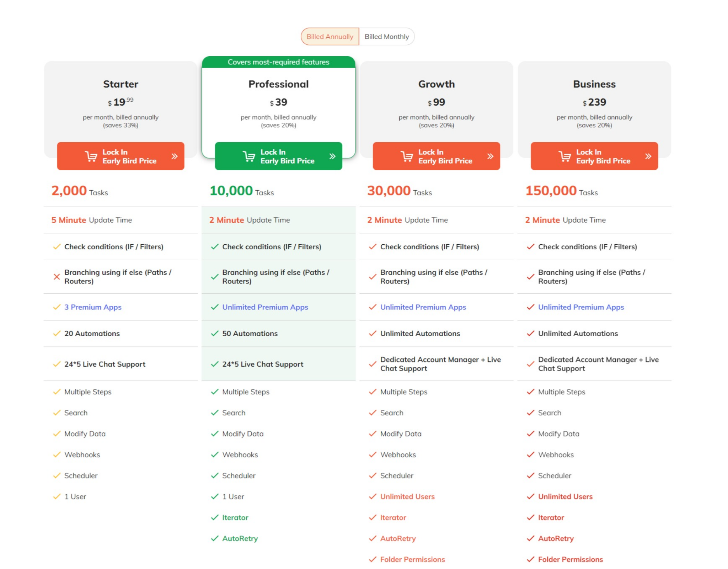The height and width of the screenshot is (569, 728).
Task: Click the $39 Professional price
Action: (x=278, y=102)
